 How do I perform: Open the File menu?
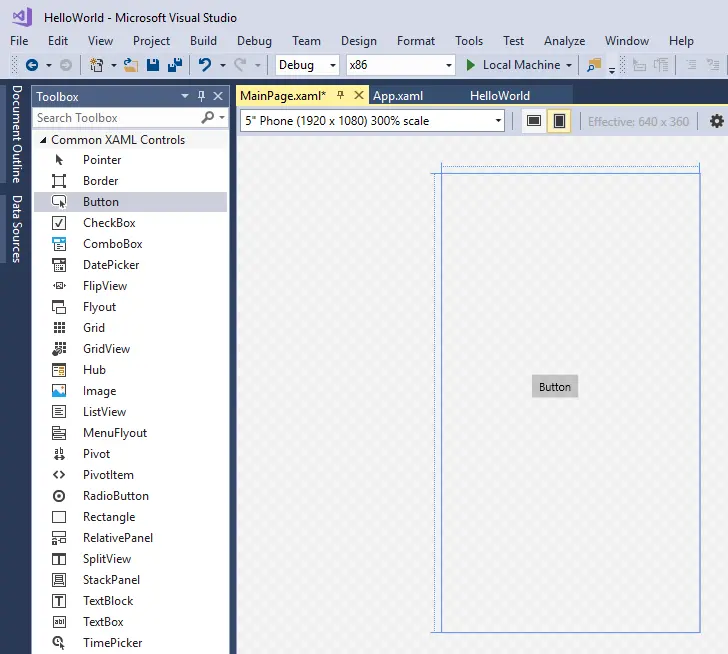tap(19, 41)
